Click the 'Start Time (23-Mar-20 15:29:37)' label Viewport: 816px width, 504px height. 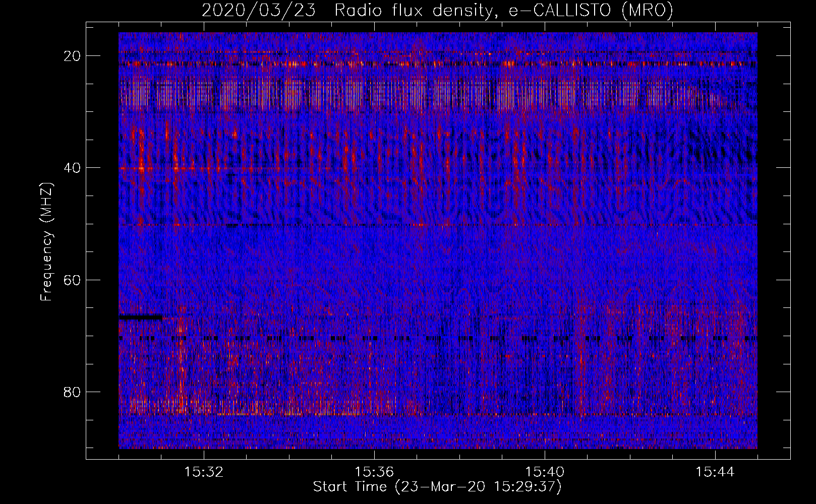click(x=437, y=487)
